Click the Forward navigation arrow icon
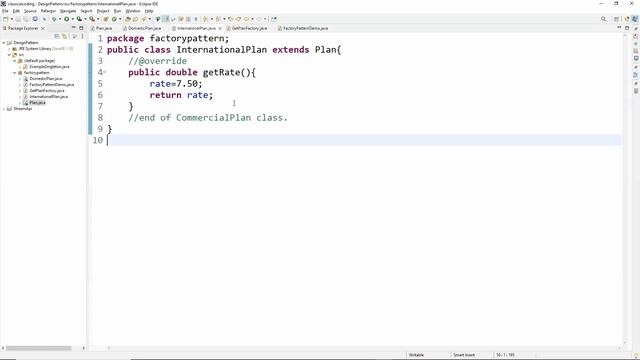This screenshot has width=640, height=360. pyautogui.click(x=259, y=19)
